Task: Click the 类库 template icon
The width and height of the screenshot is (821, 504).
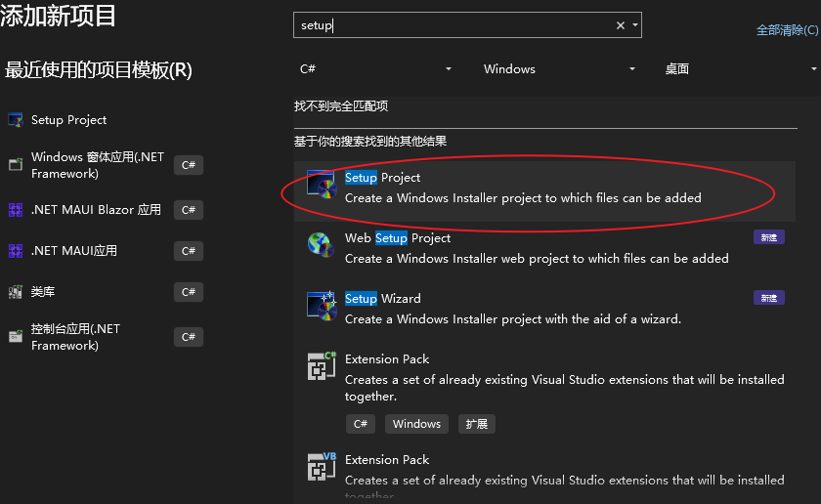Action: tap(16, 291)
